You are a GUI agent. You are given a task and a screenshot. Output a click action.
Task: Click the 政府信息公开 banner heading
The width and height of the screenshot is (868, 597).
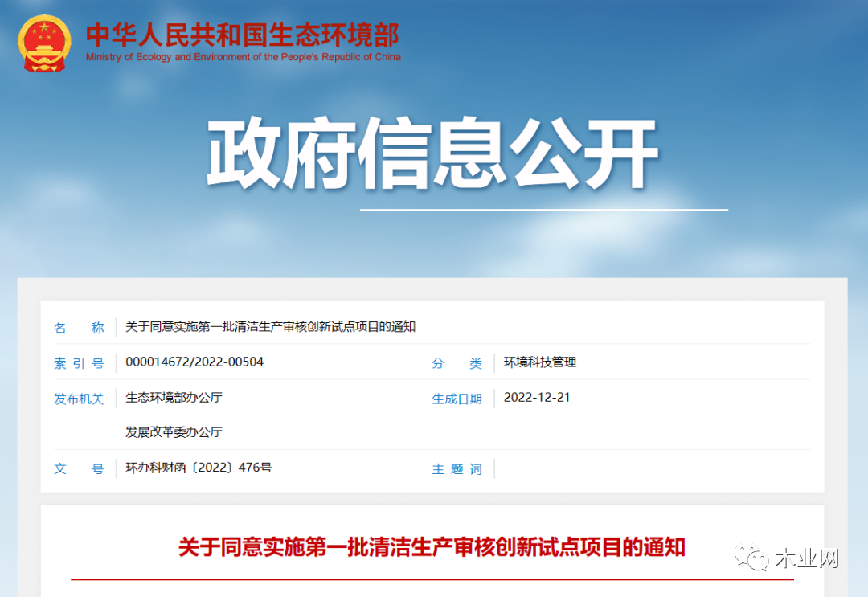point(432,153)
